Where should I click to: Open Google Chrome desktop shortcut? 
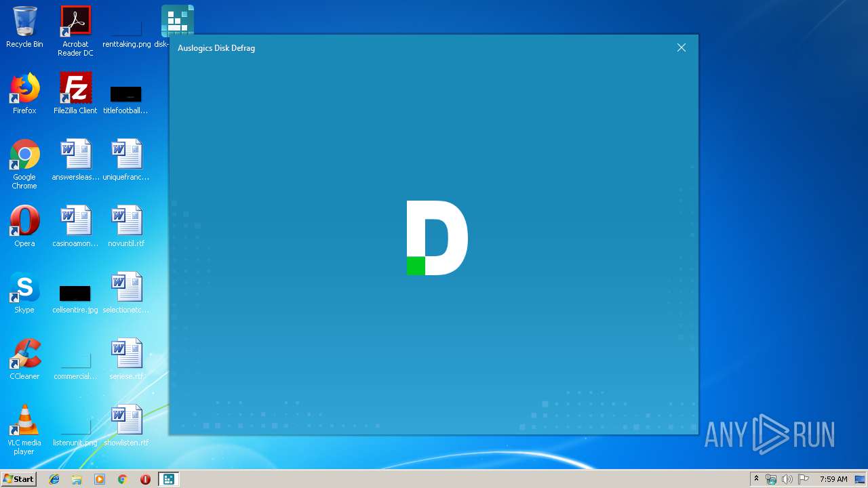[24, 164]
